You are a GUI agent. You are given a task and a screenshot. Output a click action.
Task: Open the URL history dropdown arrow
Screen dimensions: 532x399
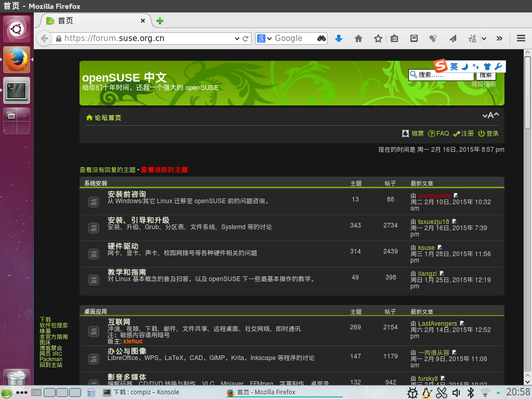(237, 38)
